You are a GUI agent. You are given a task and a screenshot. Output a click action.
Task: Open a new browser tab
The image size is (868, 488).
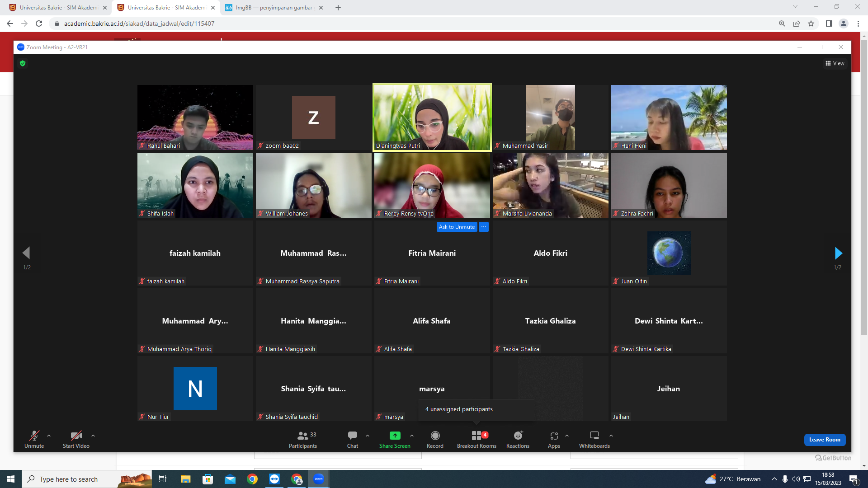tap(338, 8)
